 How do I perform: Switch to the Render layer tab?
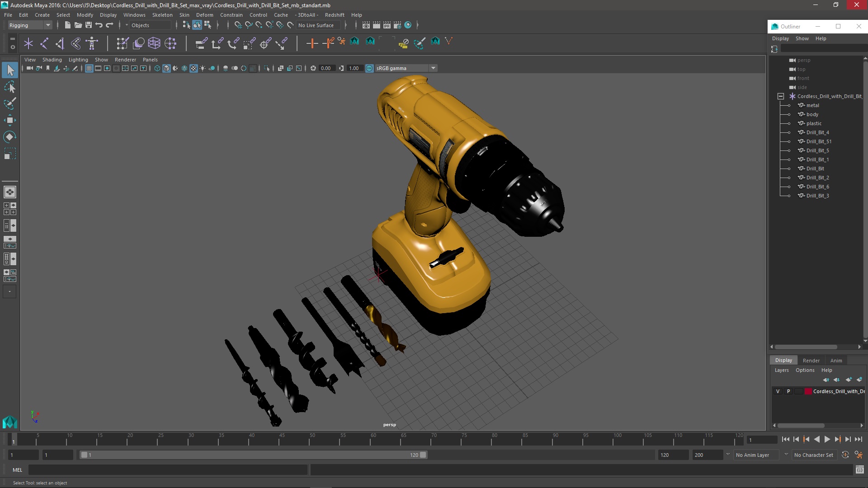[811, 361]
